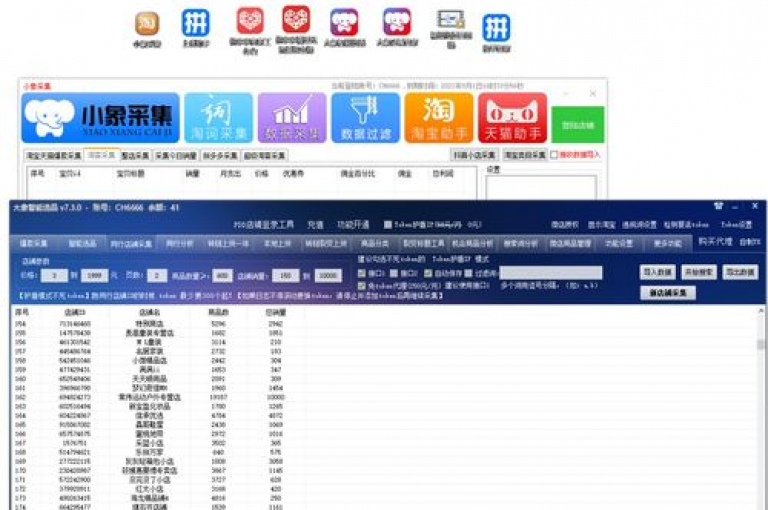Click the 导入数据 button
Viewport: 768px width, 510px height.
click(x=658, y=272)
